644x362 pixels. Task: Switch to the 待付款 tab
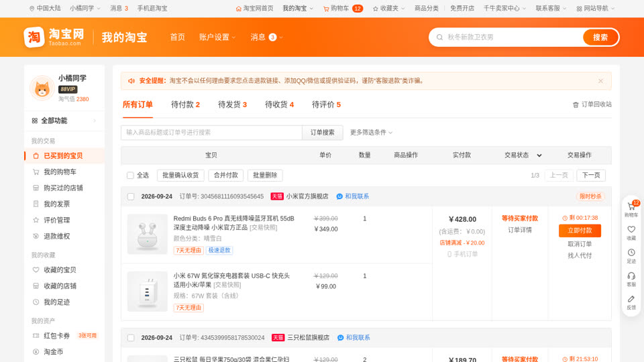[185, 105]
